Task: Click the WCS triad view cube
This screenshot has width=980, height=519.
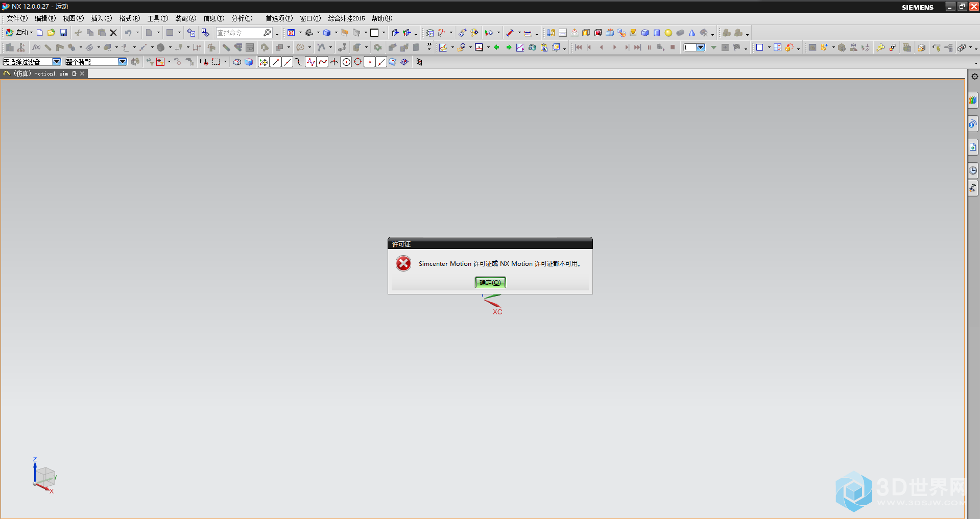Action: point(44,477)
